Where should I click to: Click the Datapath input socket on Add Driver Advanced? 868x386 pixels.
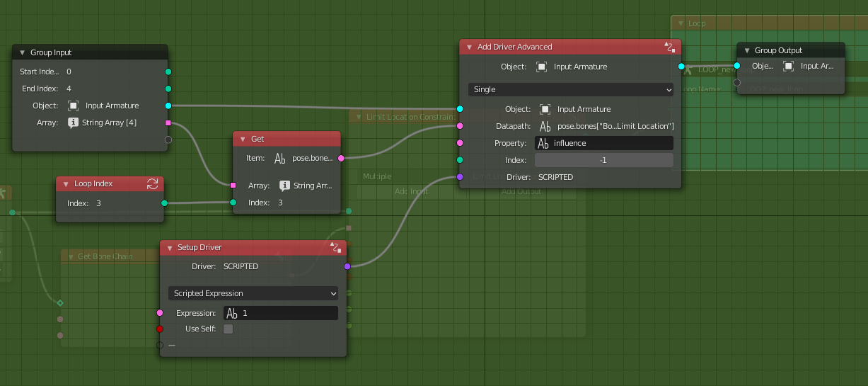460,126
